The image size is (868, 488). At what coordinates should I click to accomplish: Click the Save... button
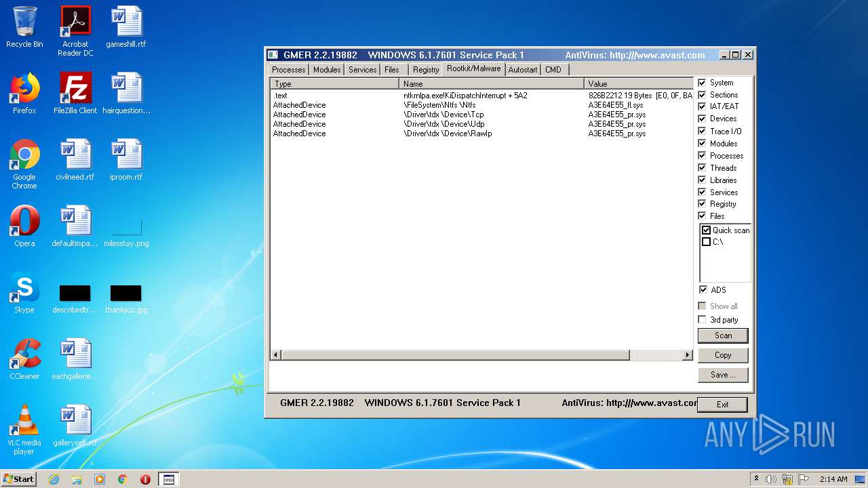point(723,375)
